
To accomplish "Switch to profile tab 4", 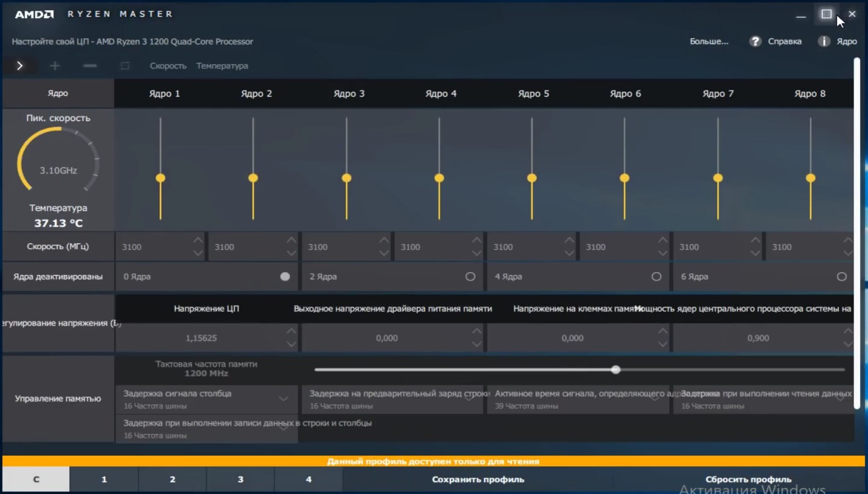I will pyautogui.click(x=309, y=479).
